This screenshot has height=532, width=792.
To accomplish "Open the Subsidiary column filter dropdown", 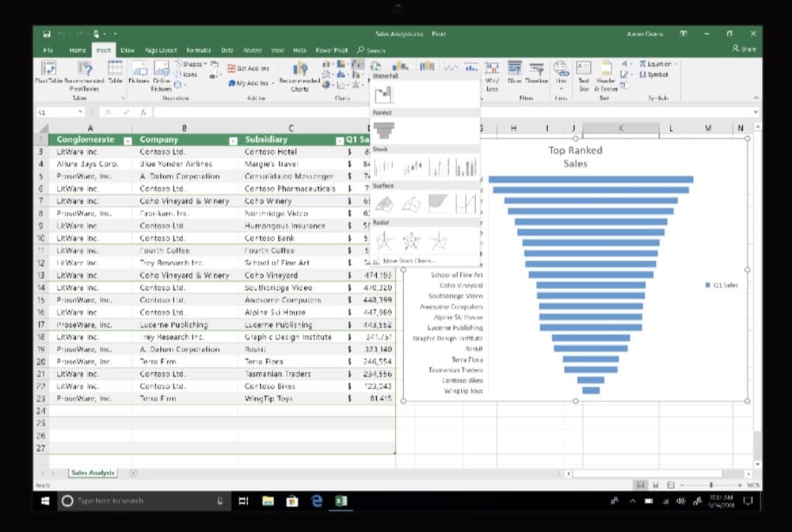I will [340, 141].
